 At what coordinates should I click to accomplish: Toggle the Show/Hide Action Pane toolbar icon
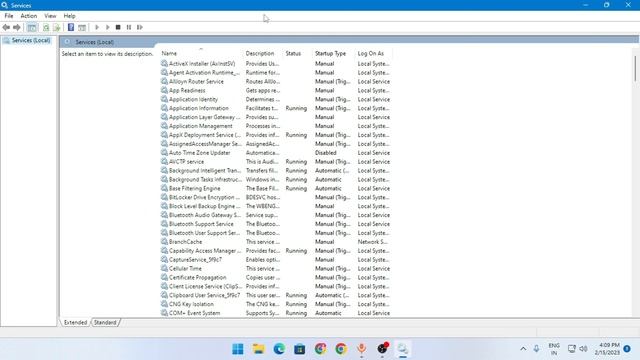[82, 27]
